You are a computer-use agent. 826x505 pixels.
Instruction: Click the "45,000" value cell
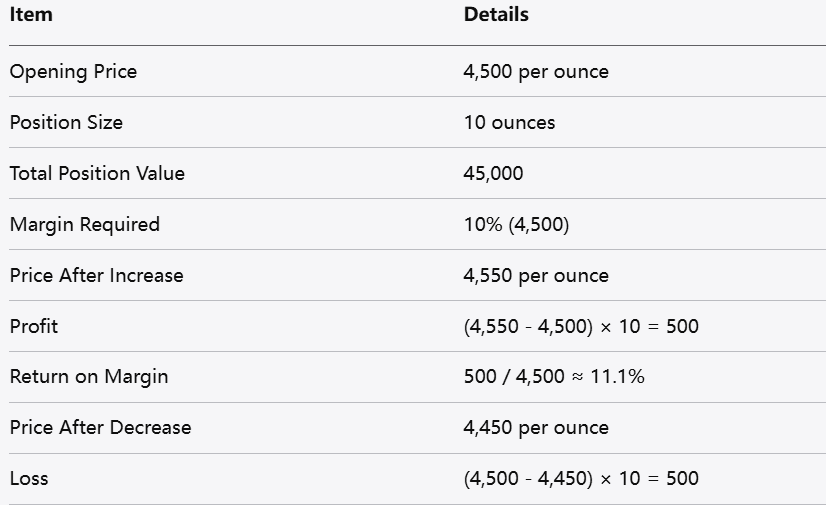click(x=493, y=173)
